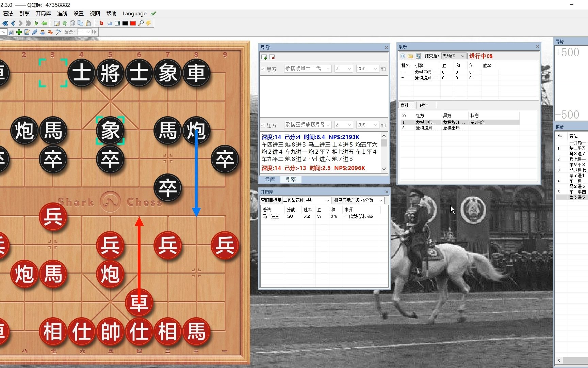The image size is (588, 368).
Task: Open the 象棋旋风十一代 engine dropdown
Action: coord(308,68)
